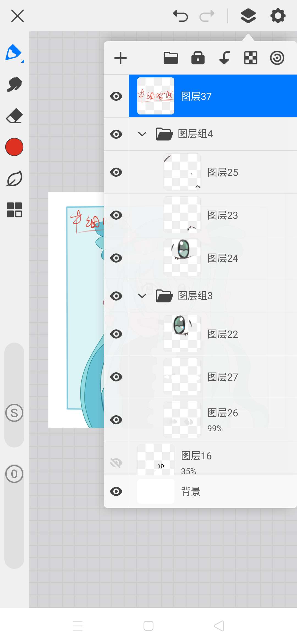Select the blue pen brush tool
Image resolution: width=297 pixels, height=644 pixels.
[14, 53]
